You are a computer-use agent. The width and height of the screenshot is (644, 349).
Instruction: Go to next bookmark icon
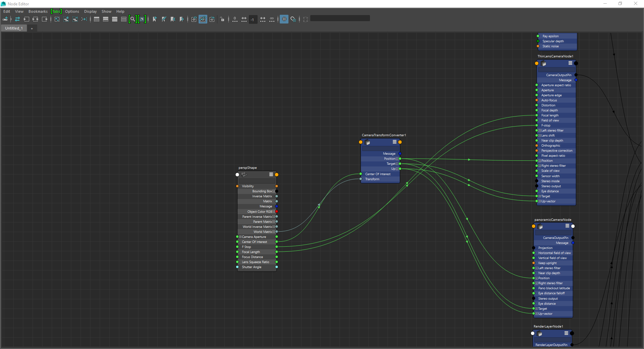[x=182, y=19]
